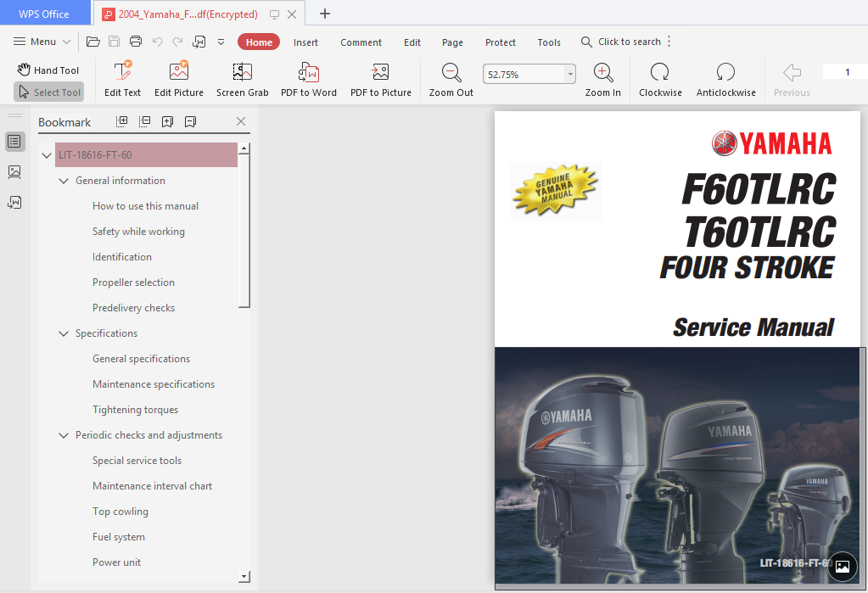This screenshot has height=593, width=868.
Task: Collapse the General information section
Action: coord(64,181)
